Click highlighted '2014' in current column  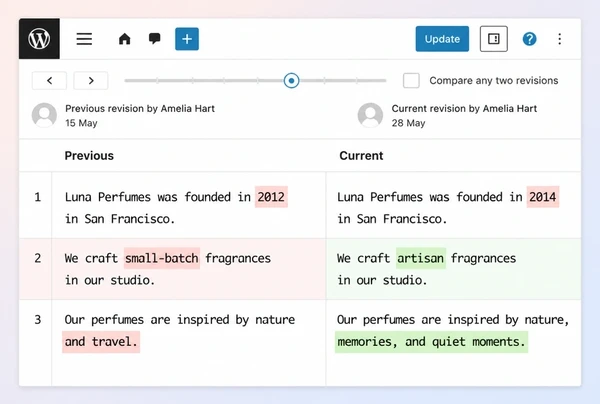point(543,197)
